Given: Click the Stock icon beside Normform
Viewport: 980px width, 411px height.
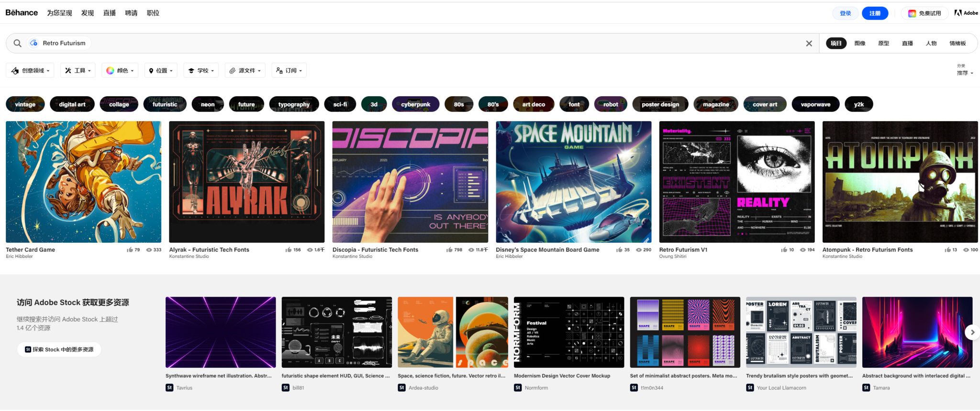Looking at the screenshot, I should (x=518, y=388).
